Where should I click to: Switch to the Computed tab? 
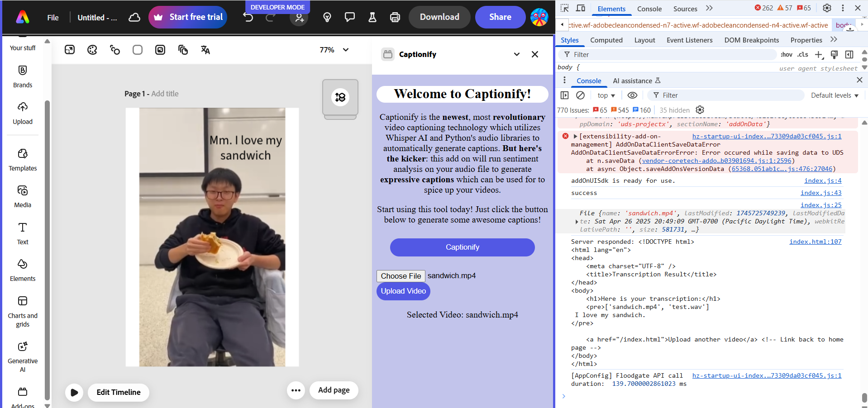(606, 40)
